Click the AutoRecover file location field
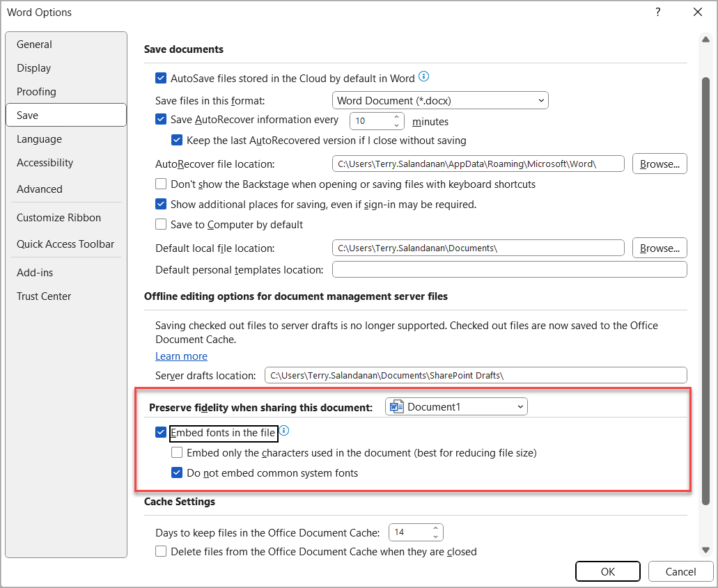 point(478,164)
